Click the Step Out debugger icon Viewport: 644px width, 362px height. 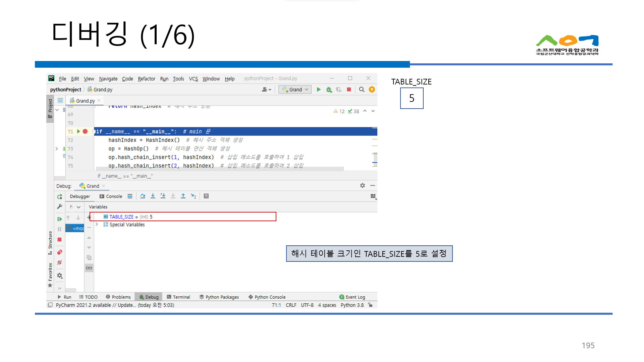tap(183, 196)
